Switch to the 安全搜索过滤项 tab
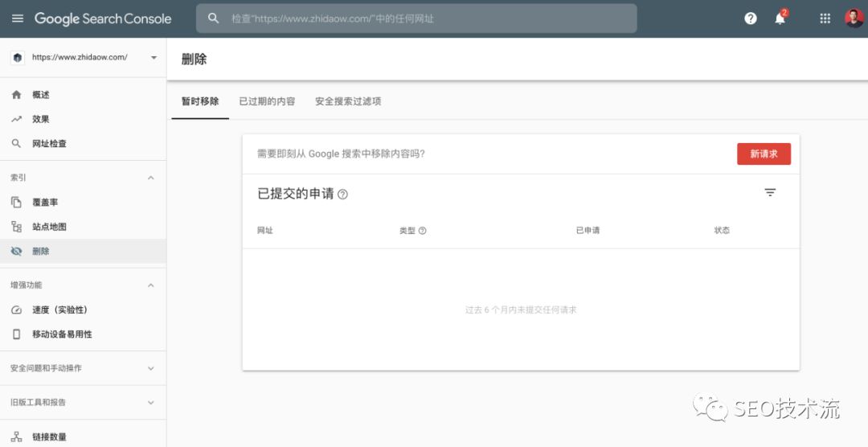This screenshot has height=447, width=868. pos(348,101)
